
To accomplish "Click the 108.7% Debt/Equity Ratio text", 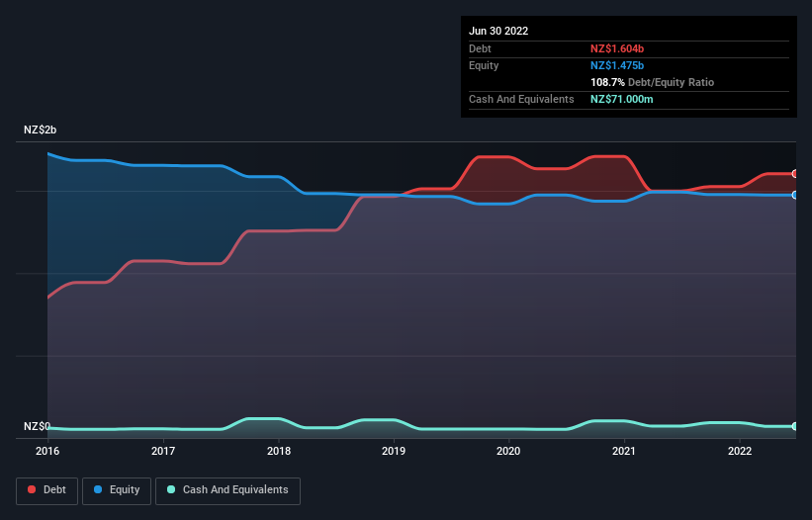I will (x=652, y=82).
